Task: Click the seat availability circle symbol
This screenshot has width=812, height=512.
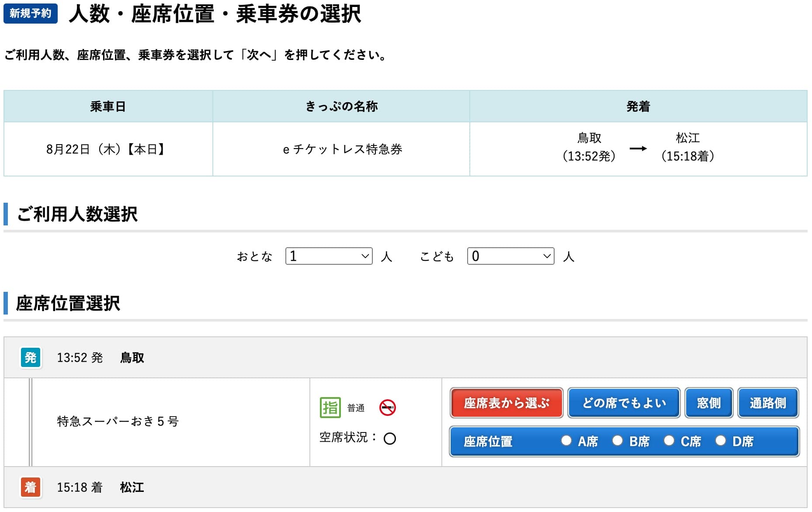Action: point(389,438)
